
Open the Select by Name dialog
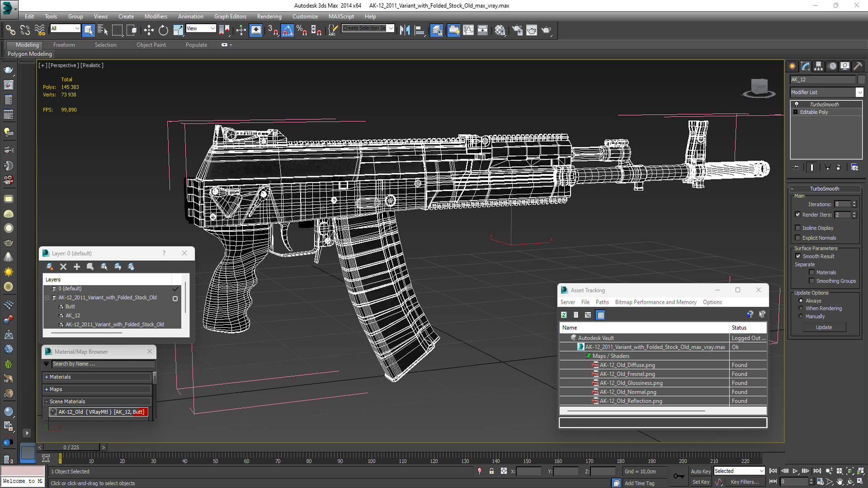point(103,30)
